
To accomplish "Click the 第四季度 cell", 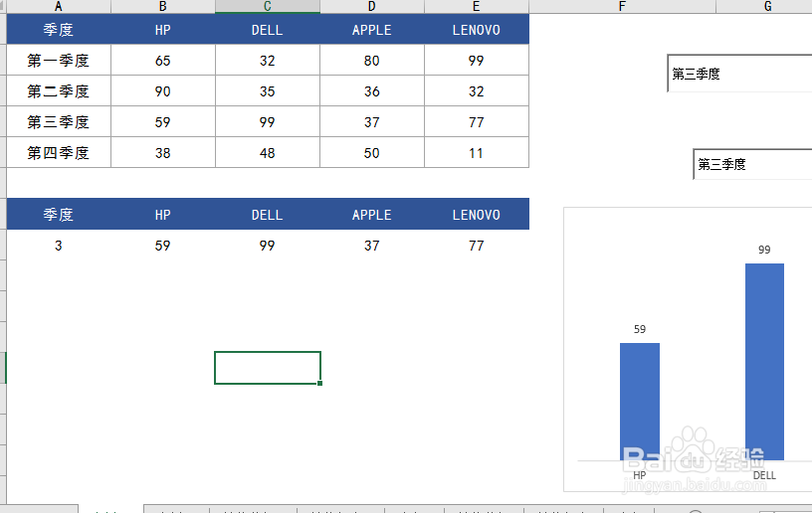I will click(x=59, y=153).
